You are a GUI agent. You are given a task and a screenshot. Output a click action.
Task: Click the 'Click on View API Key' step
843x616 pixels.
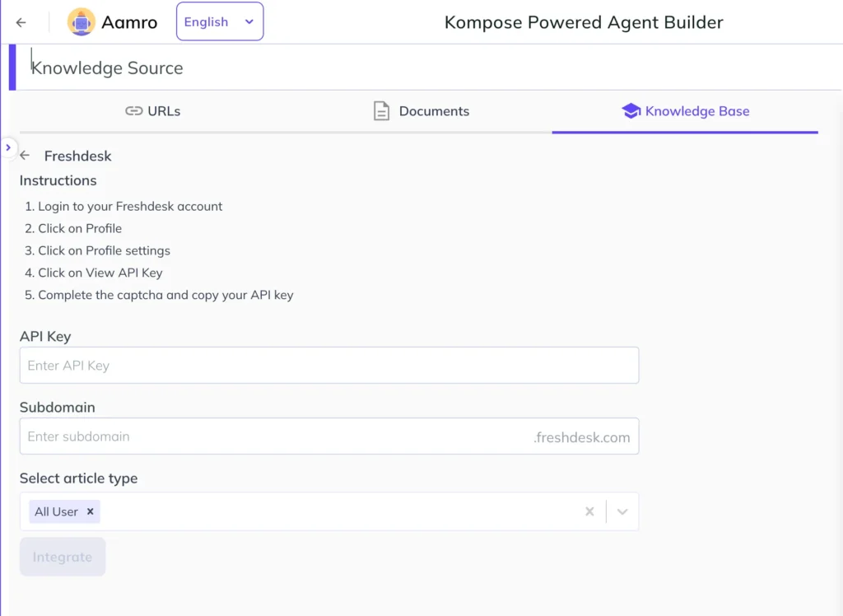[100, 273]
